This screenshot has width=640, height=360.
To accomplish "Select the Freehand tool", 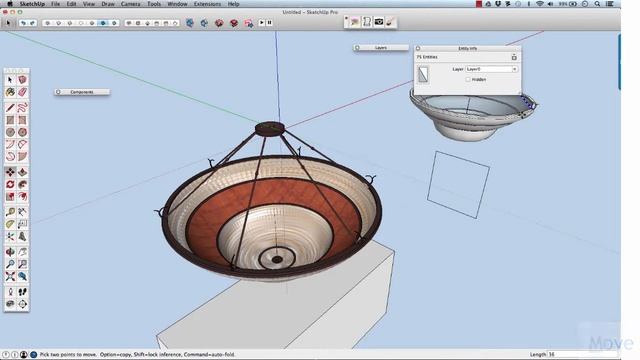I will [x=22, y=108].
